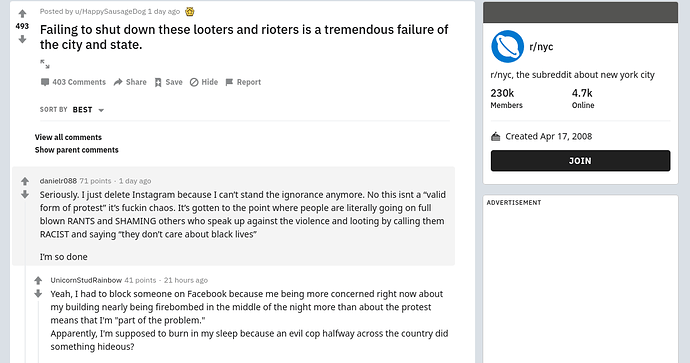Screen dimensions: 690x363
Task: Open the Sort By Best dropdown
Action: coord(72,110)
